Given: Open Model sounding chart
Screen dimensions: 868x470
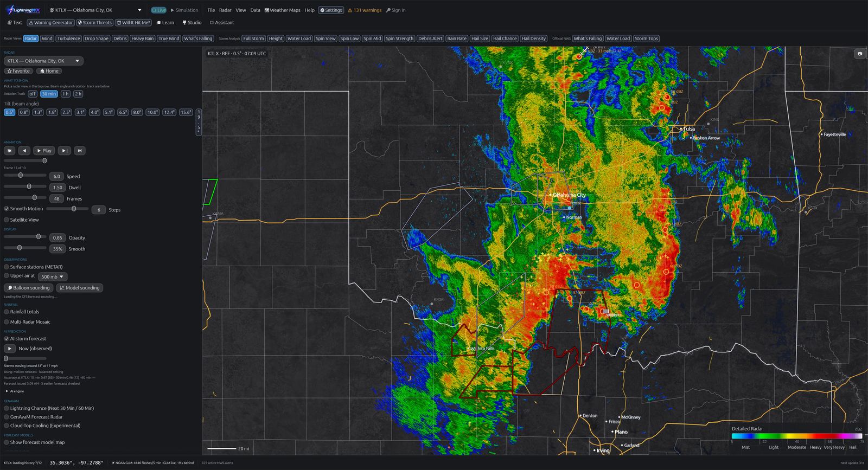Looking at the screenshot, I should (x=80, y=288).
